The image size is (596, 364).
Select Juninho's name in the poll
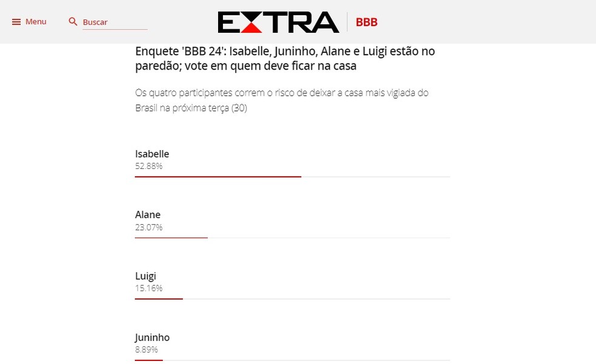[152, 337]
